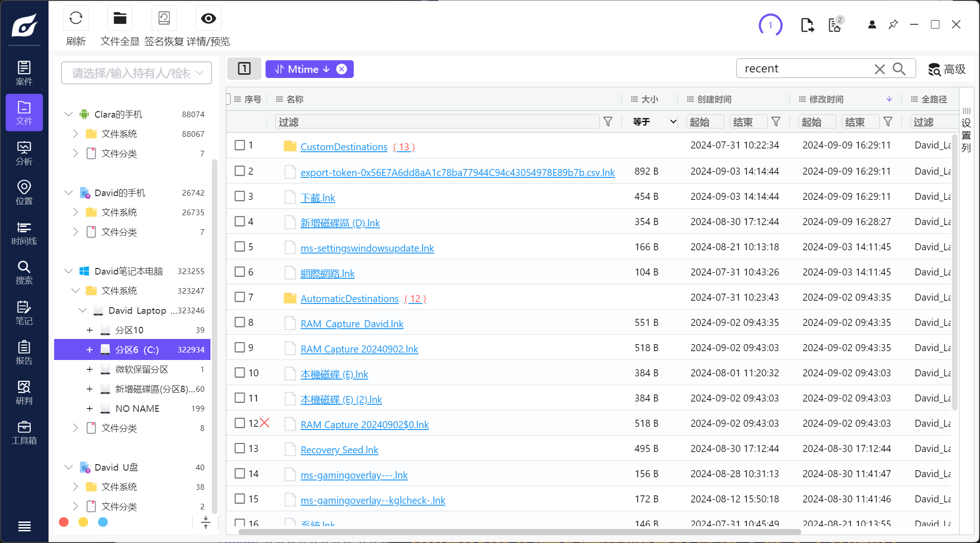Switch to the 分析 analysis tab in sidebar

[24, 153]
